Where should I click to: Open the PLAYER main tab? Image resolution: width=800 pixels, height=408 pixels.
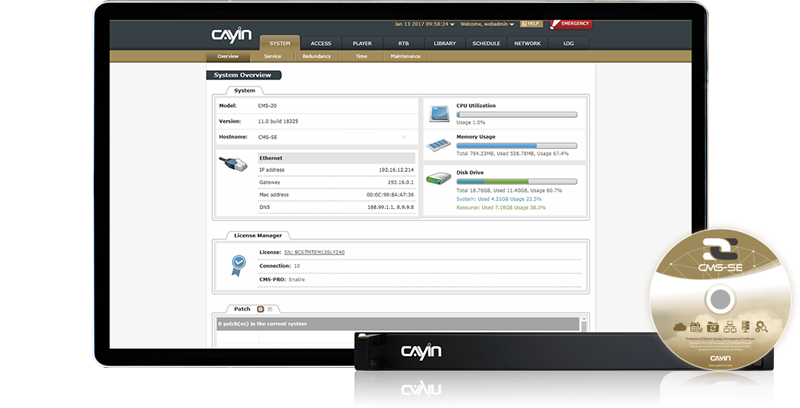362,43
